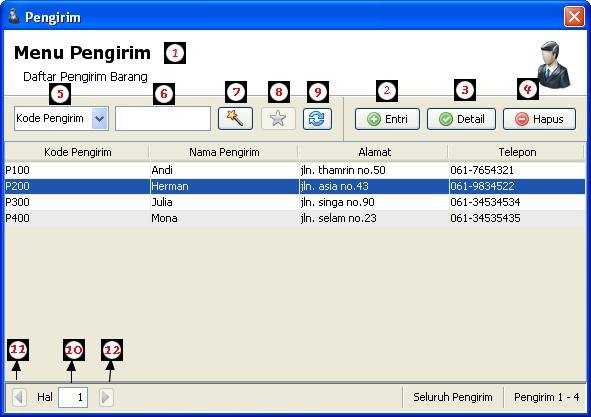Click the Hapus delete button
591x417 pixels.
539,119
